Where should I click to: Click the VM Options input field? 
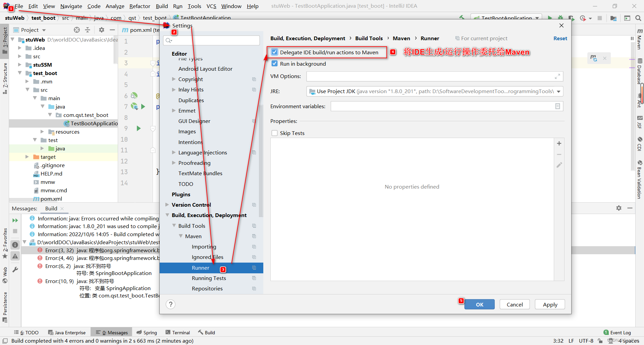(435, 76)
